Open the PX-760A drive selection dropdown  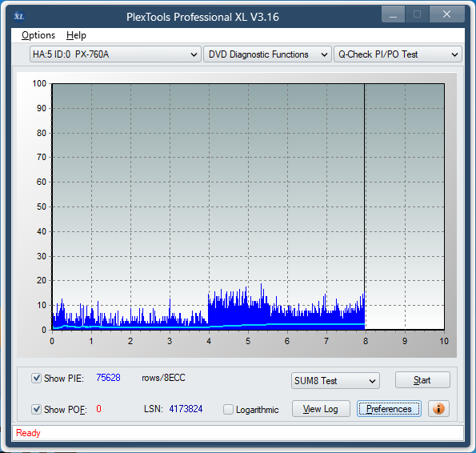[x=115, y=54]
